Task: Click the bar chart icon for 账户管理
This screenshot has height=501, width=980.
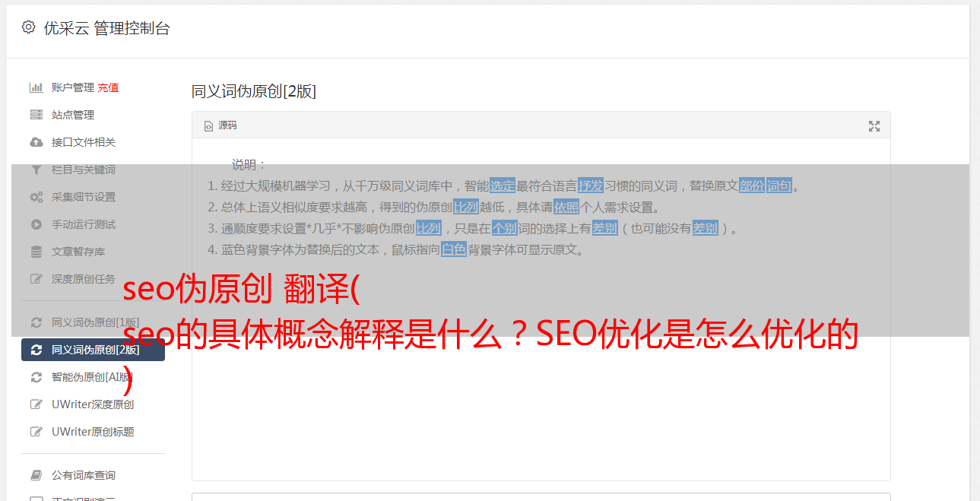Action: click(x=36, y=87)
